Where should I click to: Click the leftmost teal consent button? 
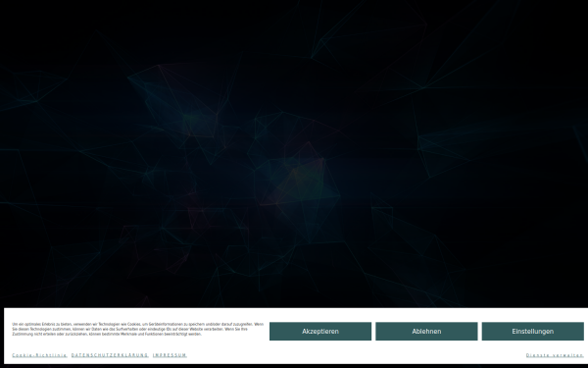pos(320,332)
